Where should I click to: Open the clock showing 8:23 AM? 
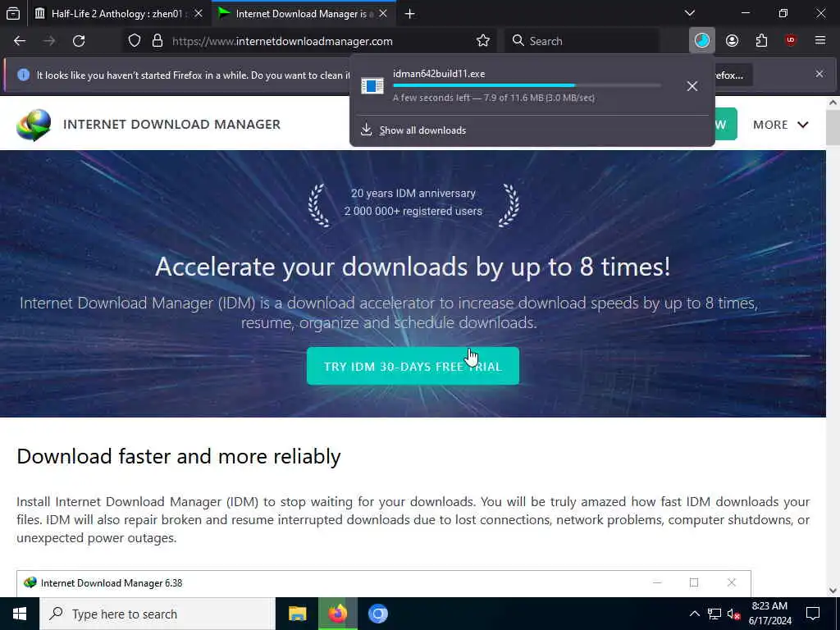(x=769, y=614)
